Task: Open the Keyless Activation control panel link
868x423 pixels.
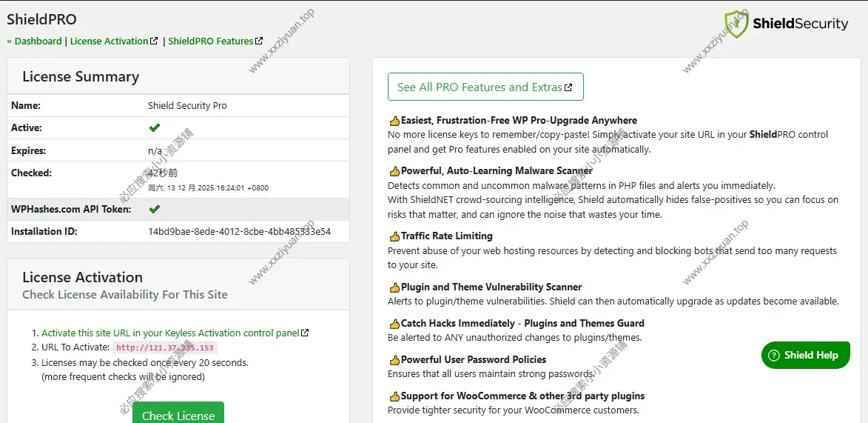Action: pyautogui.click(x=170, y=333)
